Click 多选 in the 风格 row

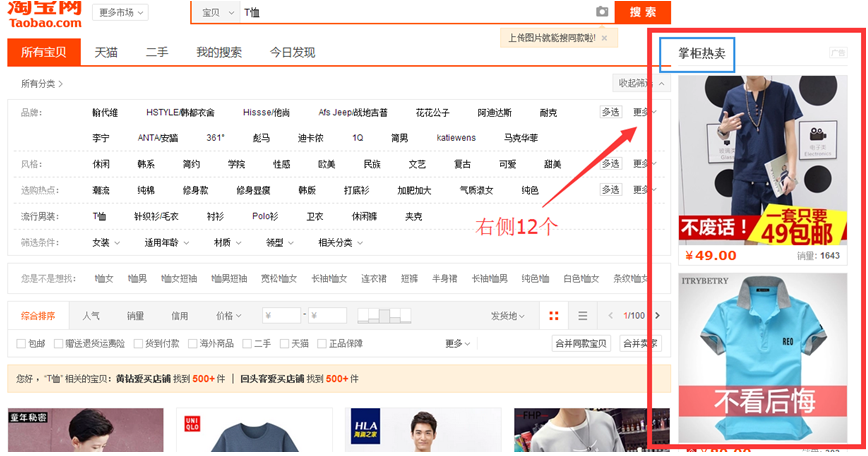611,163
